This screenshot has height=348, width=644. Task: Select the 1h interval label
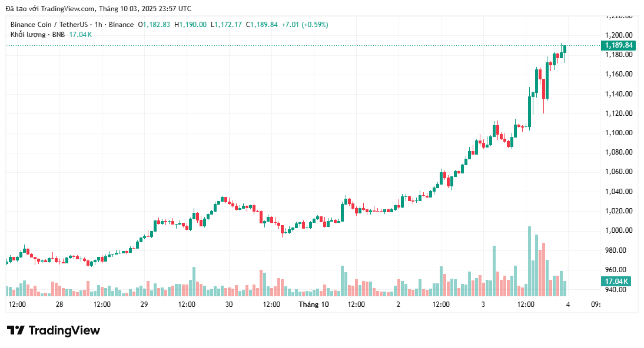98,25
